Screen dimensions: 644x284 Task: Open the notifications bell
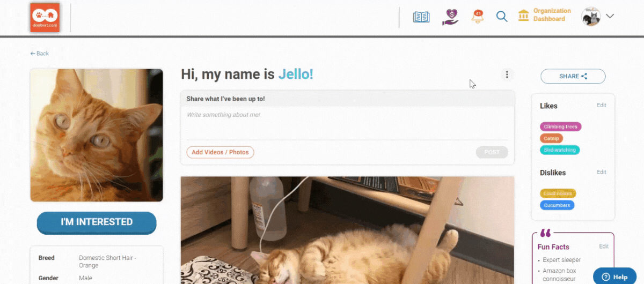click(477, 16)
